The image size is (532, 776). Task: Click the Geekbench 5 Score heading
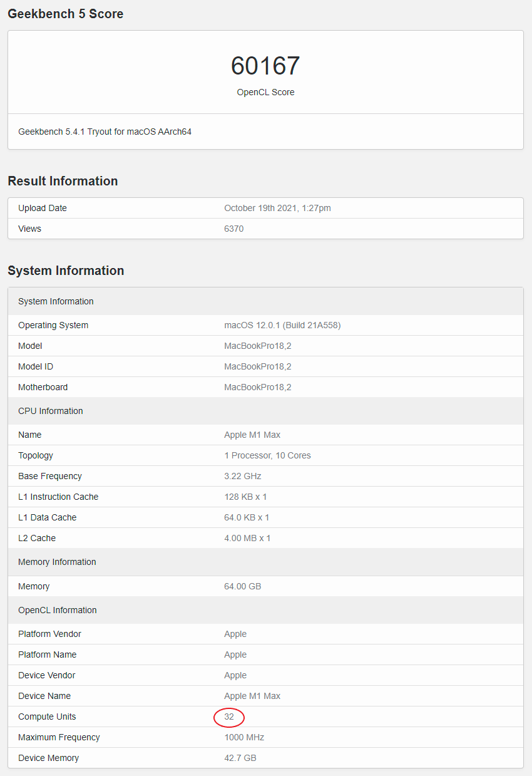click(65, 14)
